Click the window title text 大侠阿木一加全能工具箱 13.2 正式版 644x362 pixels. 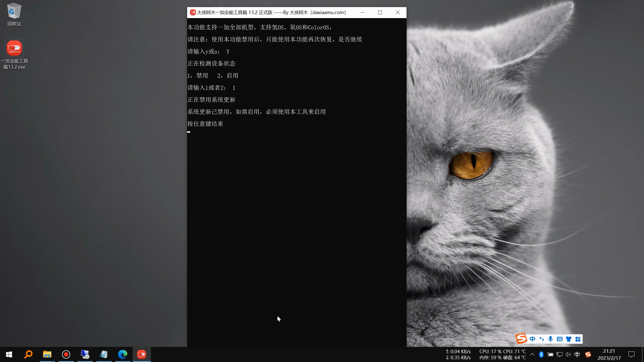click(x=235, y=13)
